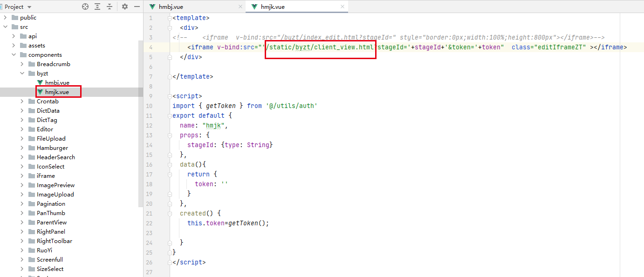Image resolution: width=644 pixels, height=277 pixels.
Task: Close the hmjk.vue editor tab
Action: tap(343, 7)
